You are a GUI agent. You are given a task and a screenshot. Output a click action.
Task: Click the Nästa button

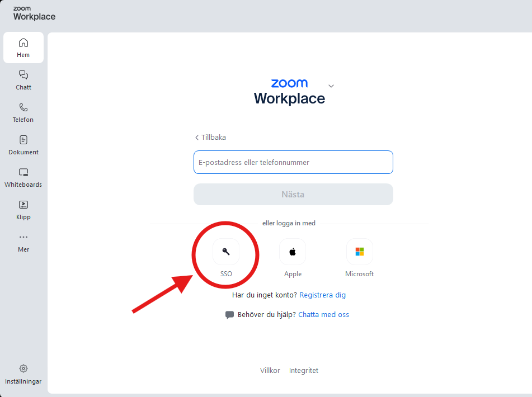pyautogui.click(x=293, y=194)
